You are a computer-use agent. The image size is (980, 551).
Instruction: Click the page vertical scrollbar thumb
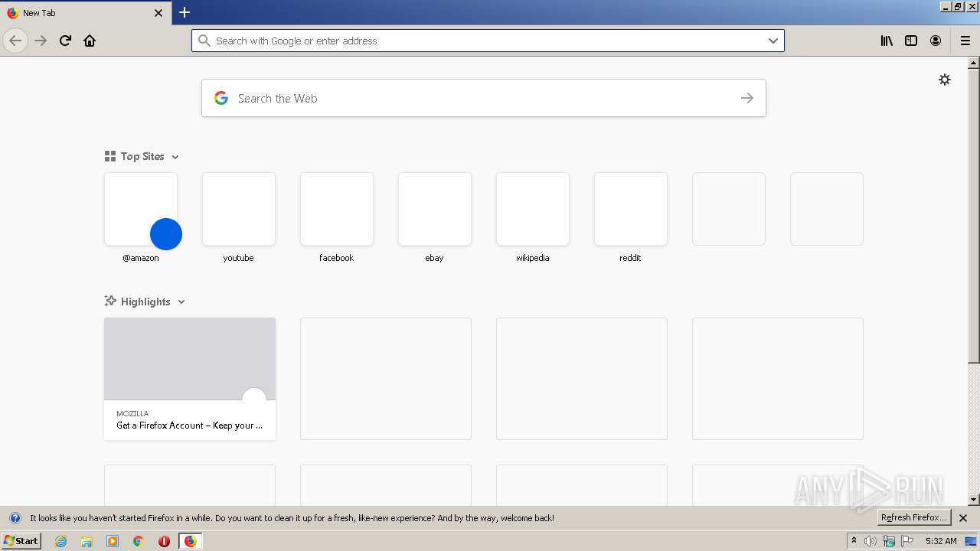(974, 217)
